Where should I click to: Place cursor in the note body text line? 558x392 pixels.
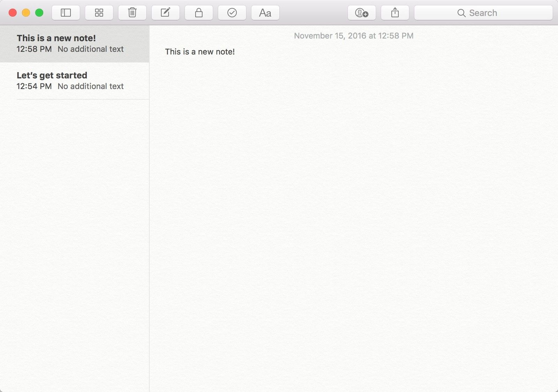click(200, 52)
